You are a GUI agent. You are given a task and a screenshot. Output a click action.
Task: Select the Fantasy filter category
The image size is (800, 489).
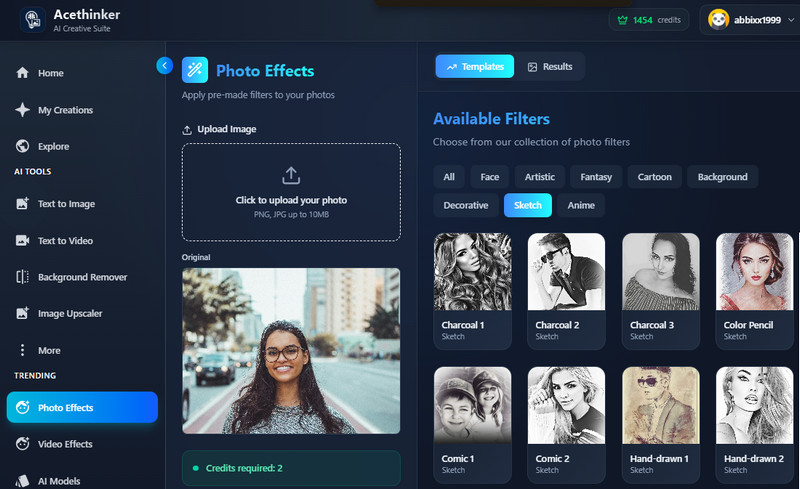[596, 177]
